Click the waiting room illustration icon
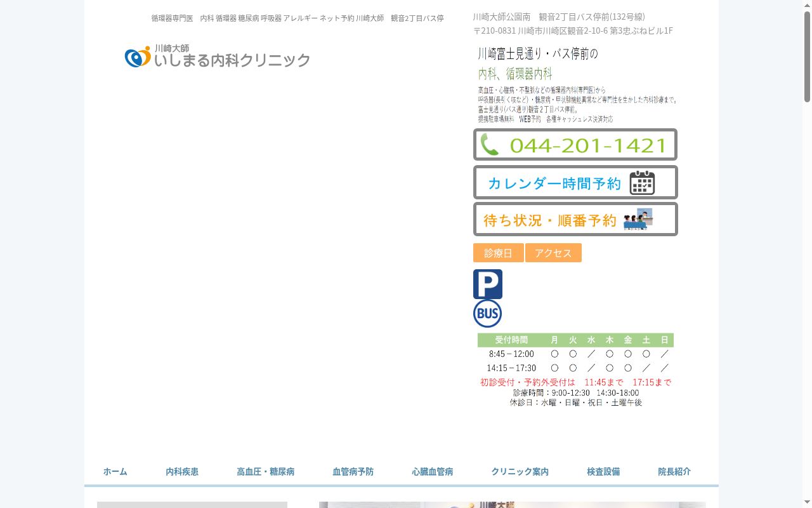The width and height of the screenshot is (812, 508). (x=638, y=219)
